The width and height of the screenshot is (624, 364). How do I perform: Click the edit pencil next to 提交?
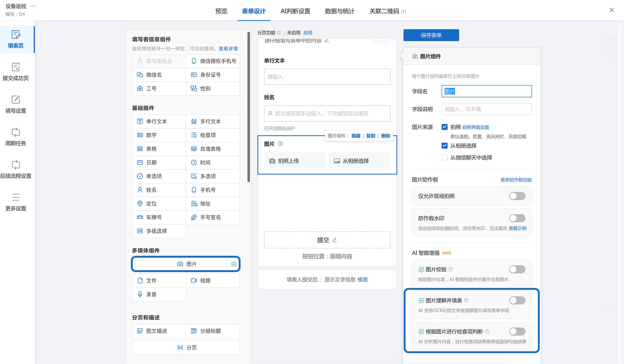335,240
